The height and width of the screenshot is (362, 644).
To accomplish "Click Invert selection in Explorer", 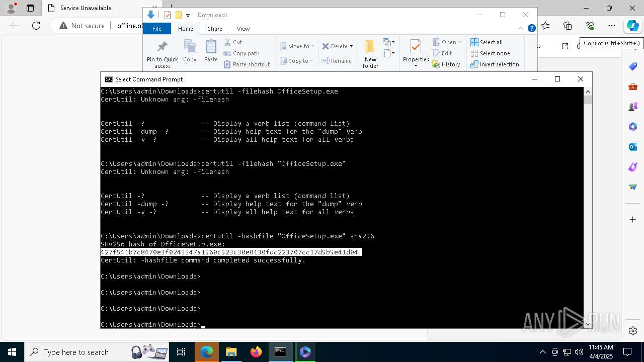I will pos(495,64).
